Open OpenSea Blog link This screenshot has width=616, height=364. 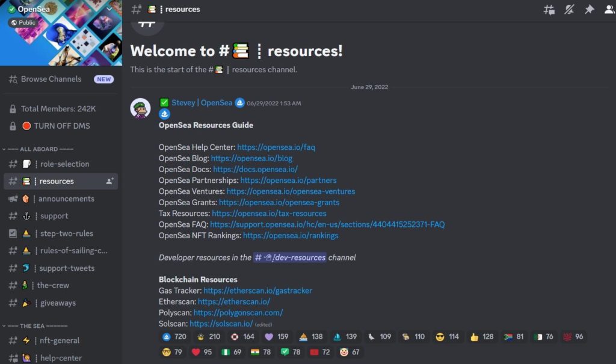pos(251,158)
